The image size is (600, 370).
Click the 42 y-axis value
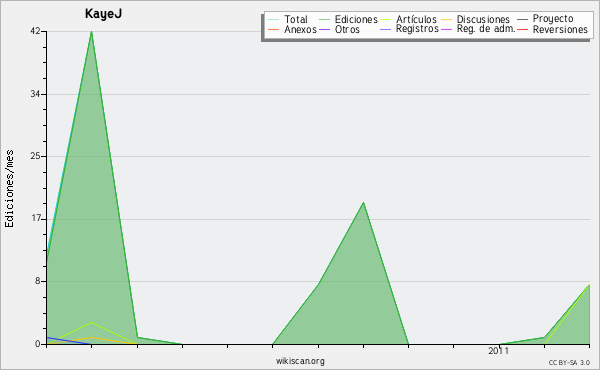point(35,31)
